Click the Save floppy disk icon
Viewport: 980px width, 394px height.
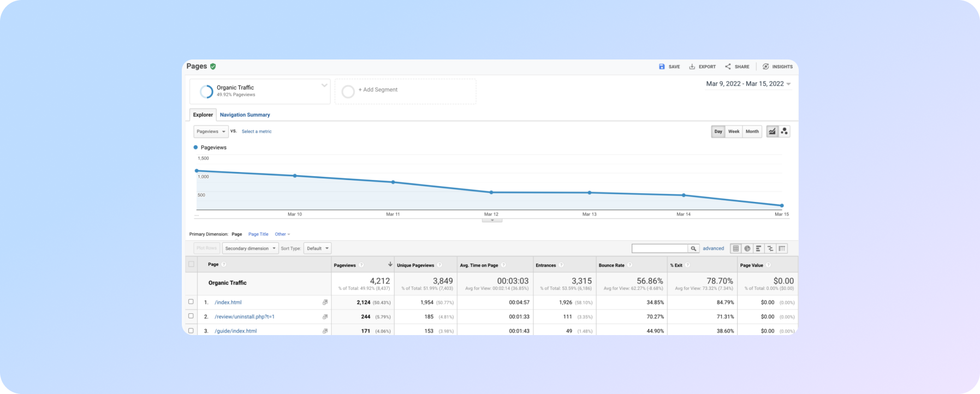[662, 67]
